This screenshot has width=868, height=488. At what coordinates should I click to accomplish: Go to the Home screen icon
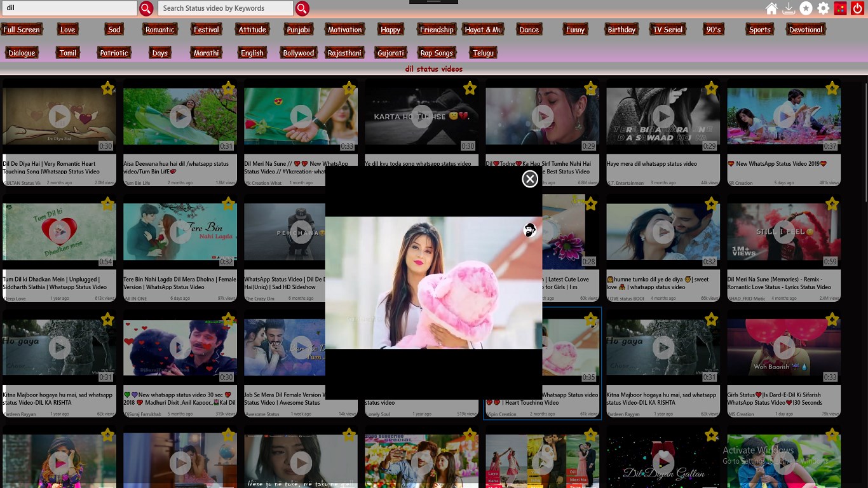[x=771, y=8]
